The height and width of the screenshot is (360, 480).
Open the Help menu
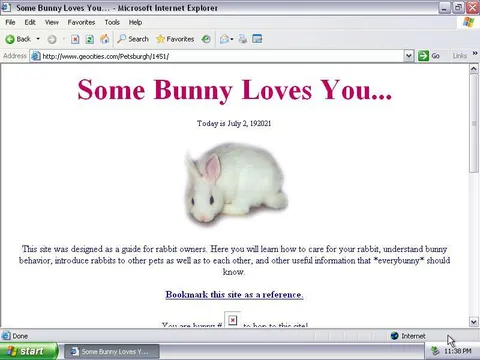coord(135,22)
